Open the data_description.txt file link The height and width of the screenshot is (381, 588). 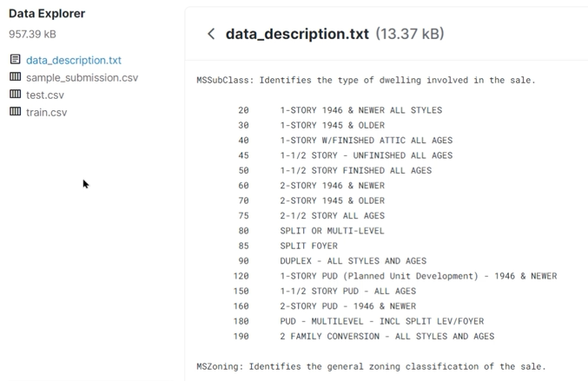coord(74,60)
